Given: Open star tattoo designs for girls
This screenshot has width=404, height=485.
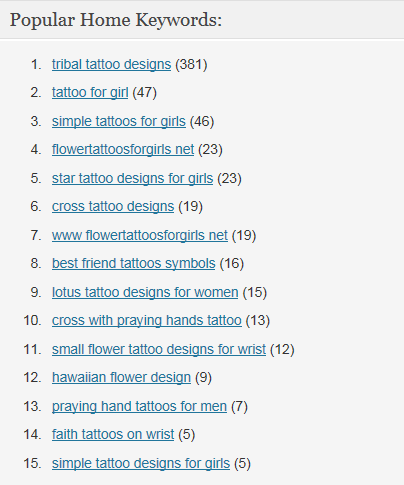Looking at the screenshot, I should pos(132,178).
